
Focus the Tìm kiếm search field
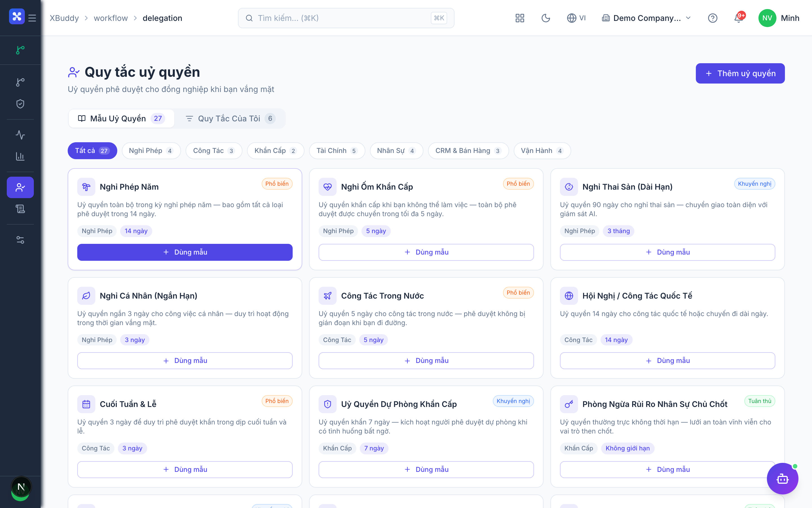click(x=346, y=18)
